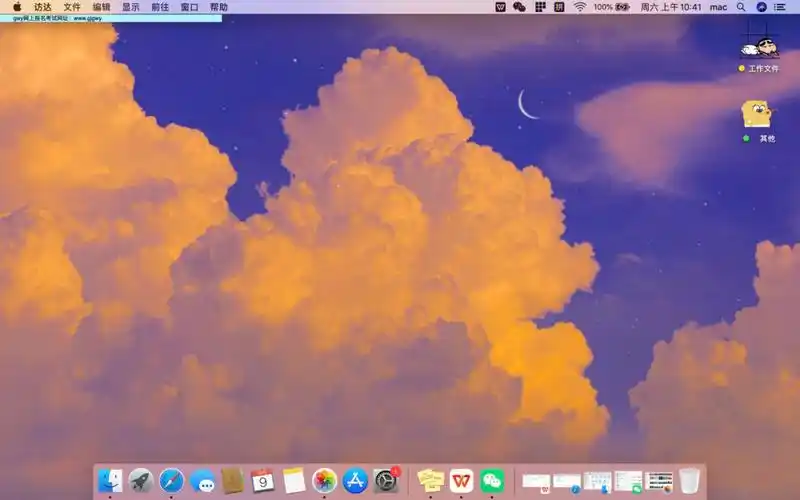This screenshot has height=500, width=800.
Task: Open the 前往 menu
Action: [160, 7]
